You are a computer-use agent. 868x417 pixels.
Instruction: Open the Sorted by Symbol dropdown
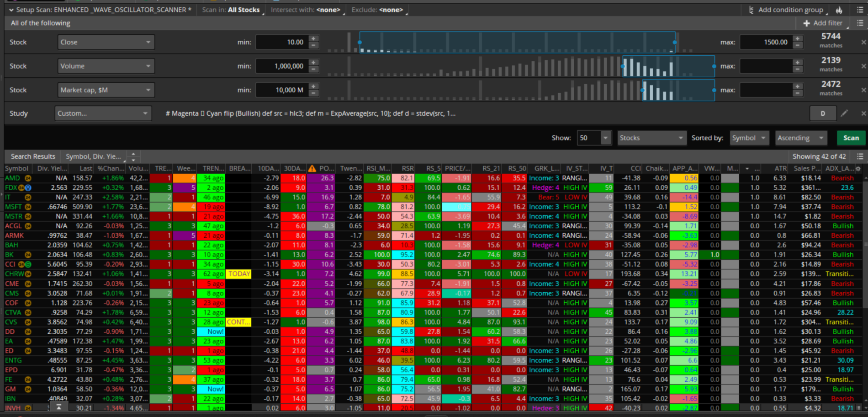point(749,138)
